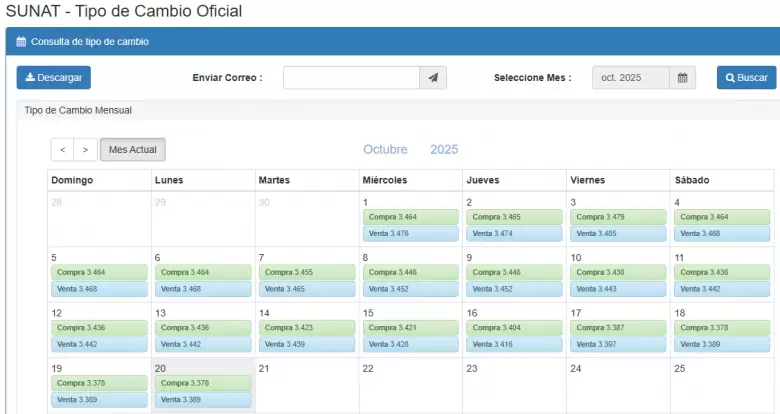Click the Descargar download button
This screenshot has width=780, height=414.
click(53, 78)
